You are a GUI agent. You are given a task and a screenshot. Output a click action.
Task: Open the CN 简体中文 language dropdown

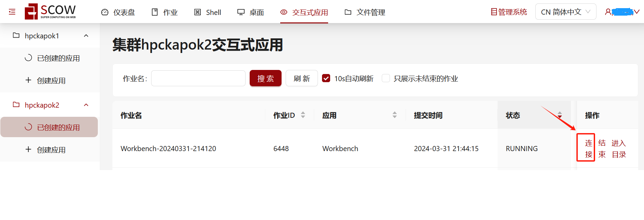[x=566, y=12]
